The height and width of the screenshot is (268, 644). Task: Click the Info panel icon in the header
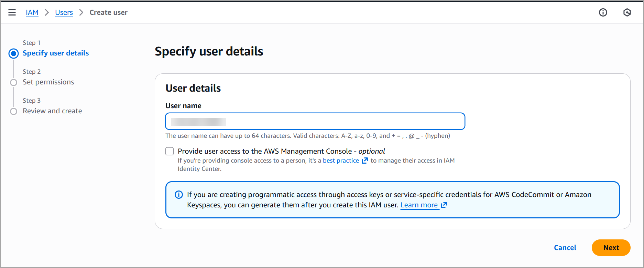tap(603, 12)
